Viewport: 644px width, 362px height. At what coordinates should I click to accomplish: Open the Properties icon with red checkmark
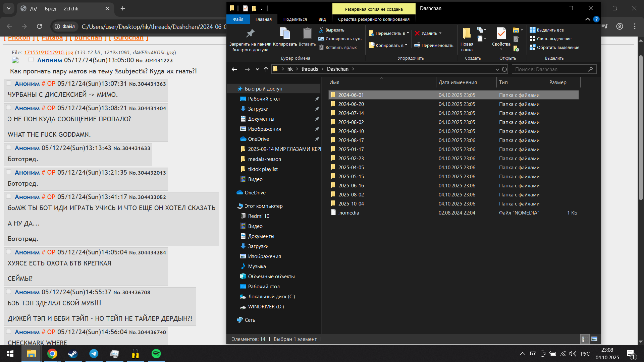tap(501, 34)
